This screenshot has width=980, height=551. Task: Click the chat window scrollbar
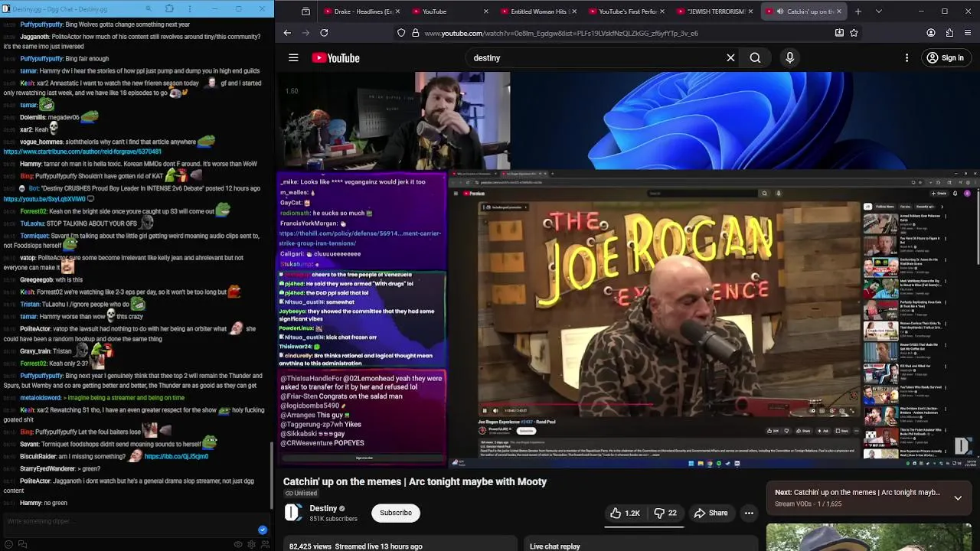[272, 474]
